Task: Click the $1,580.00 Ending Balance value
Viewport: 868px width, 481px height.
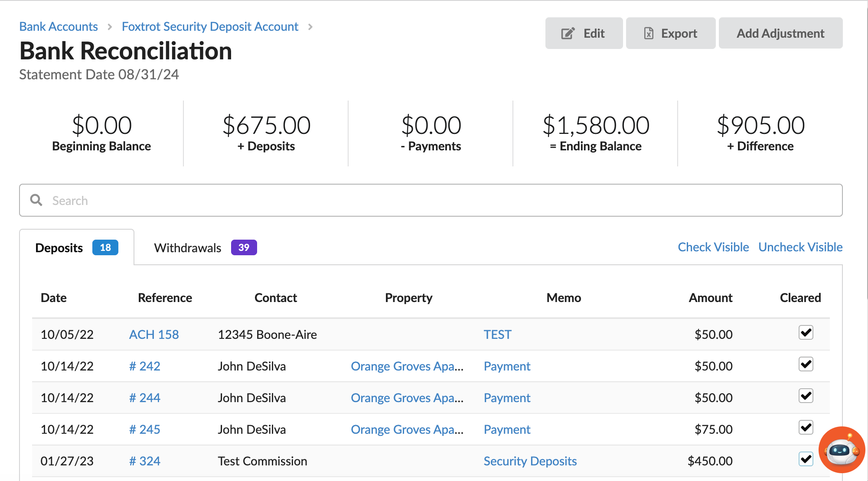Action: [x=596, y=125]
